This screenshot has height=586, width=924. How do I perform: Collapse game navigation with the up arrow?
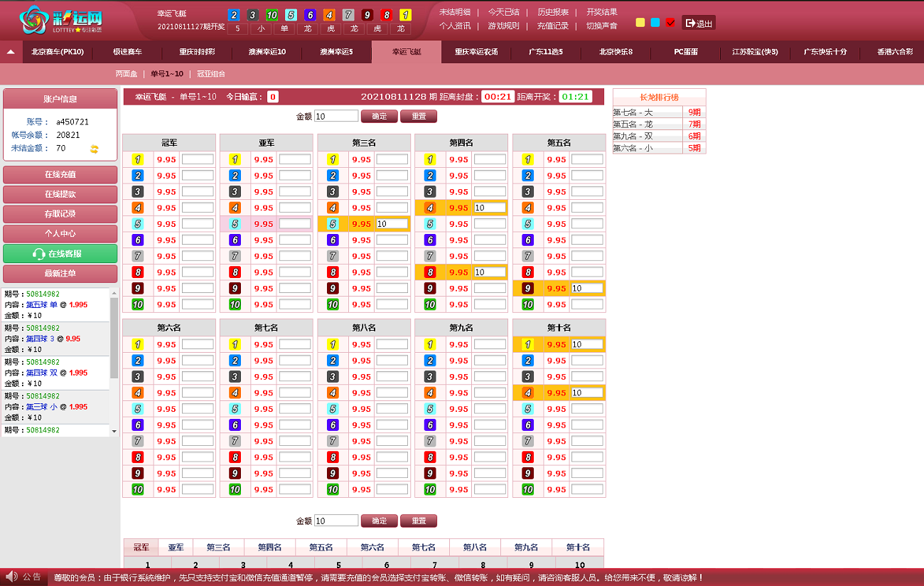coord(11,52)
